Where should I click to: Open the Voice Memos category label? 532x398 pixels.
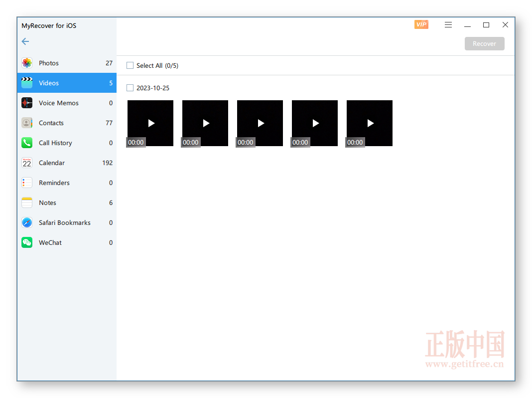tap(59, 103)
